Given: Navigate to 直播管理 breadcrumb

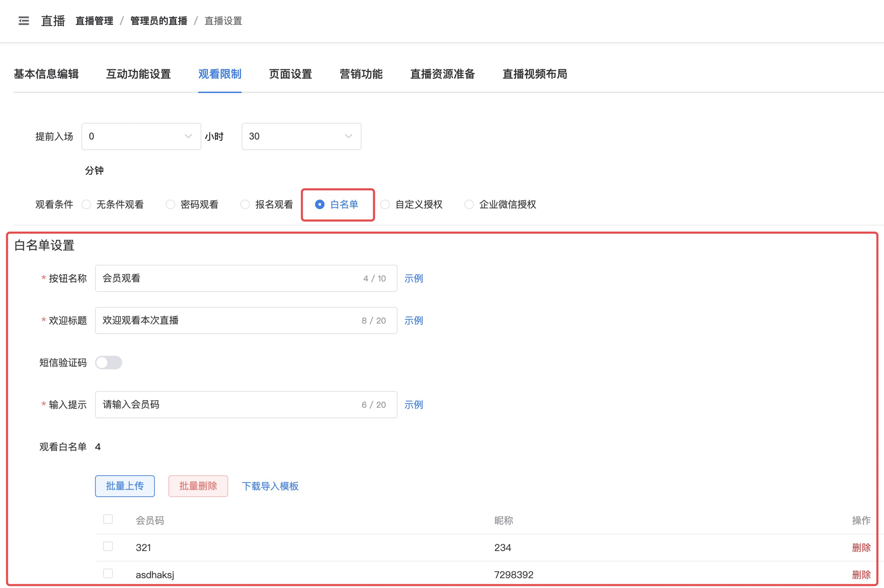Looking at the screenshot, I should 94,21.
